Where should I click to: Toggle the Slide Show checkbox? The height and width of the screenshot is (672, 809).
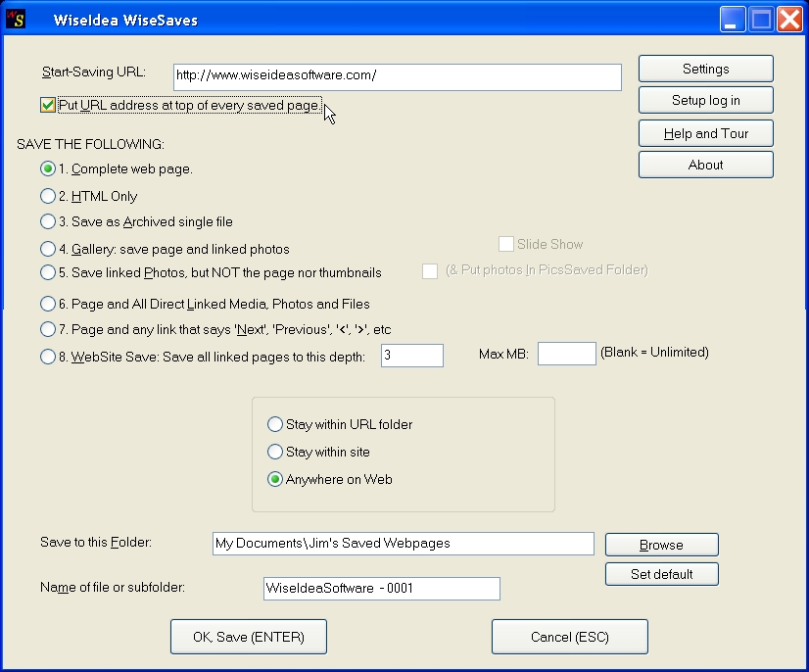(x=506, y=244)
